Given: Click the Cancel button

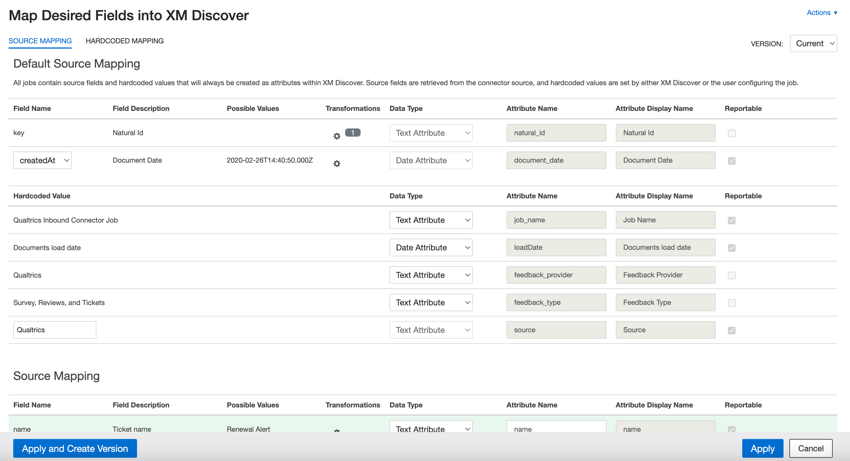Looking at the screenshot, I should pos(810,449).
